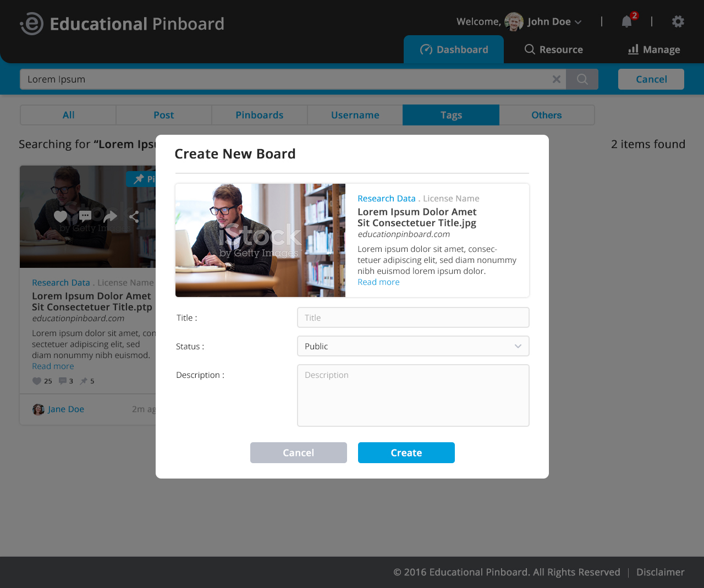Screen dimensions: 704x588
Task: Click the Educational Pinboard logo icon
Action: point(32,24)
